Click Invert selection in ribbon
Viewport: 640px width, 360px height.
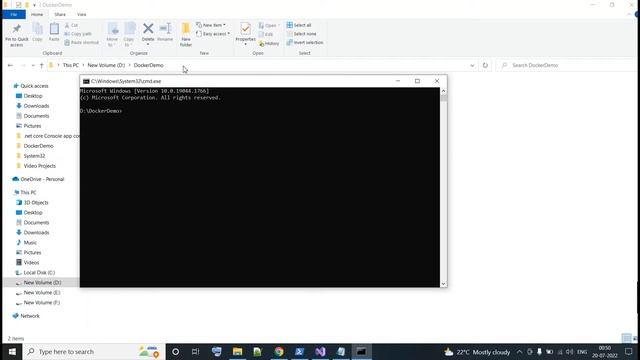(305, 42)
